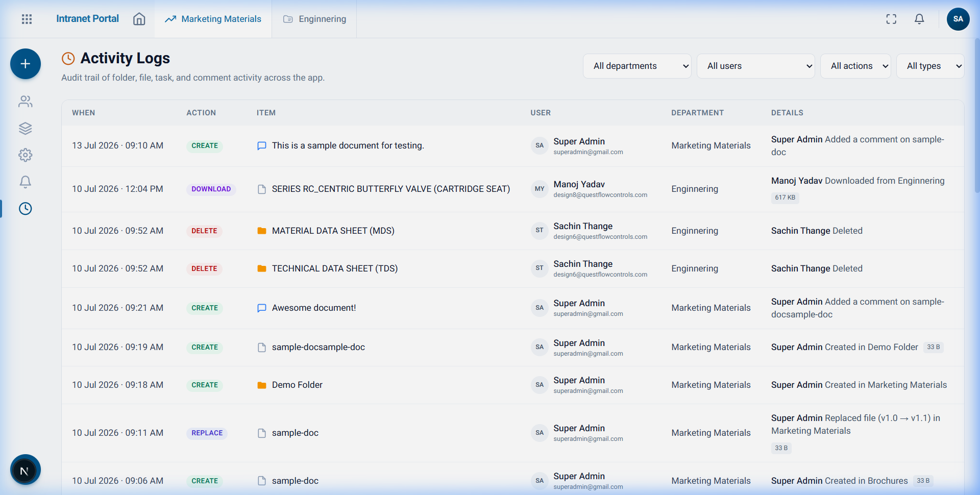Click 'Super Admin Created in Demo Folder' details
The height and width of the screenshot is (495, 980).
pyautogui.click(x=845, y=347)
